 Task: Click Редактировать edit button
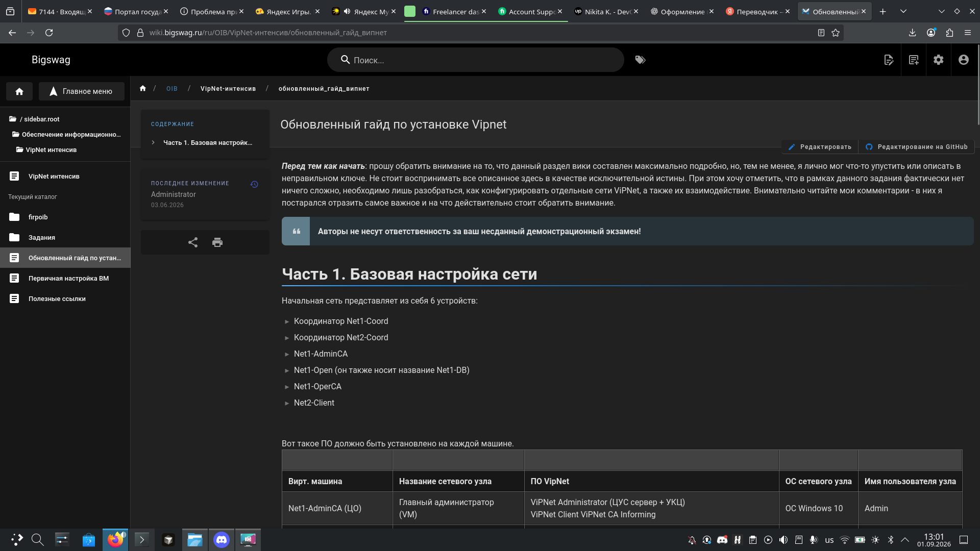820,147
